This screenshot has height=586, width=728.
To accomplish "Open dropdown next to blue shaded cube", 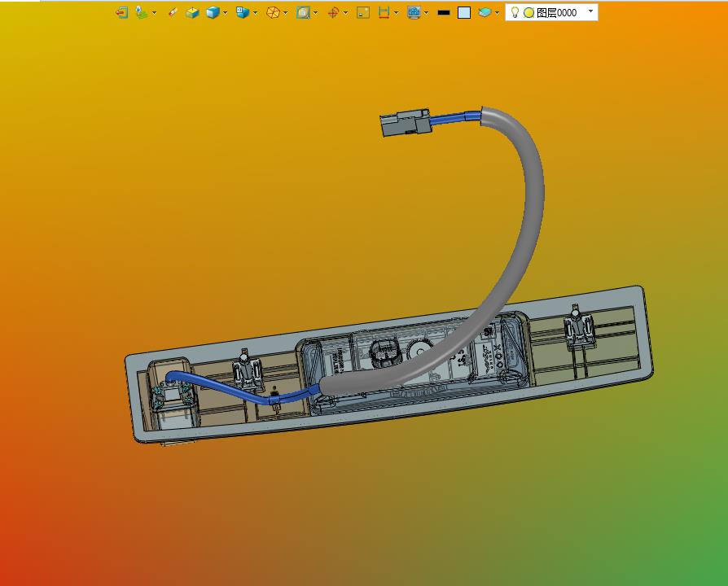I will [x=226, y=13].
